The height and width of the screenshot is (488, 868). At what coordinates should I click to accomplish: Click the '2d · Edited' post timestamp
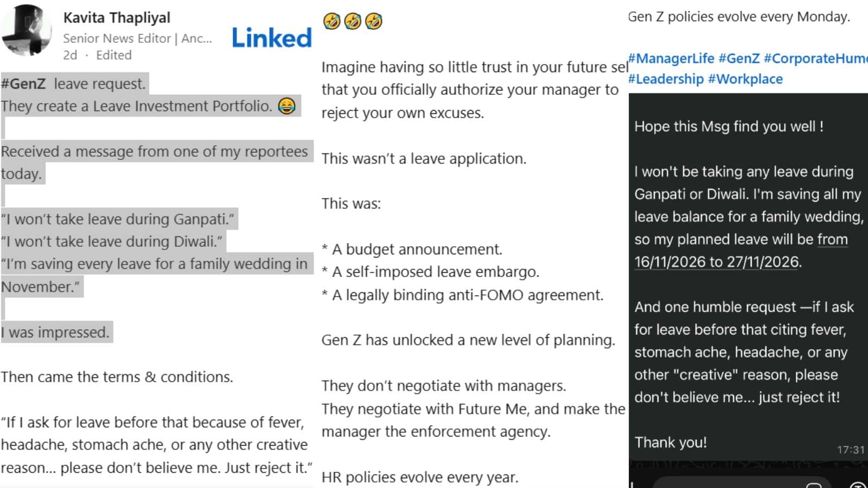pyautogui.click(x=97, y=55)
